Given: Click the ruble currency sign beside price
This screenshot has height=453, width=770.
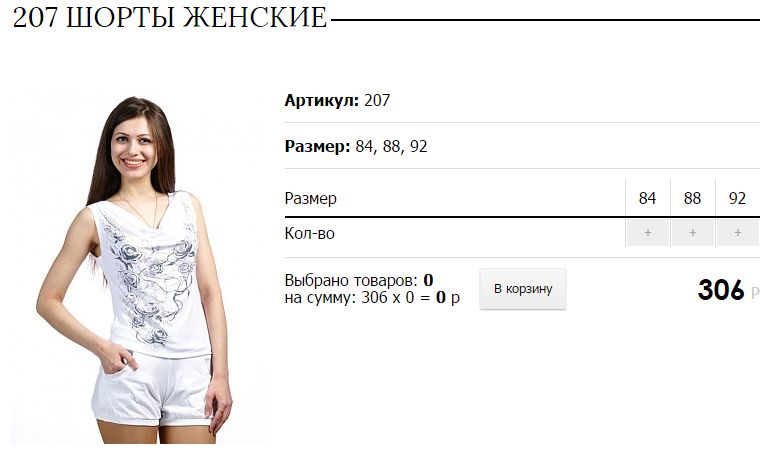Looking at the screenshot, I should pos(755,293).
